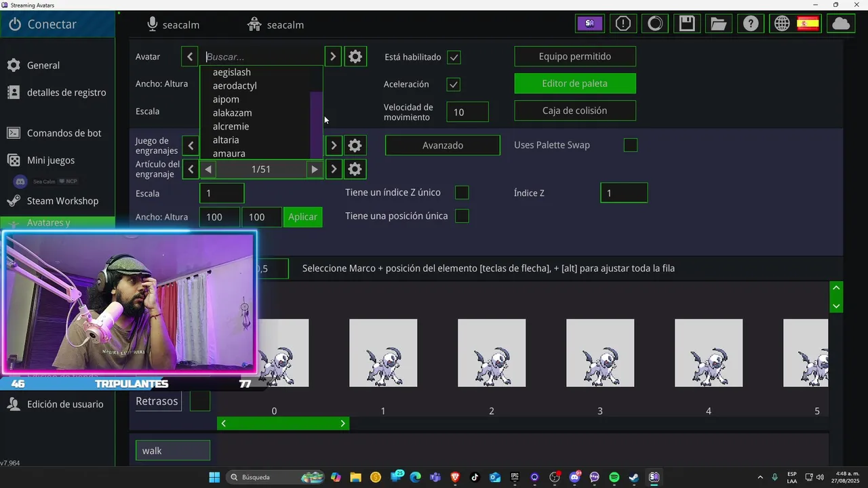Image resolution: width=868 pixels, height=488 pixels.
Task: Select next Juego de engranajes with right arrow
Action: 334,145
